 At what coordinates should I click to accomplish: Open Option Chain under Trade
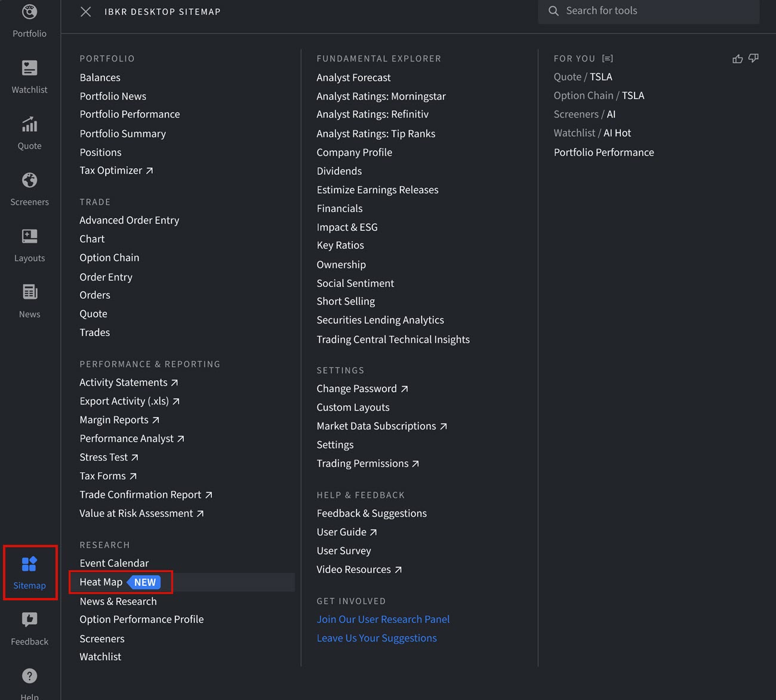click(109, 257)
